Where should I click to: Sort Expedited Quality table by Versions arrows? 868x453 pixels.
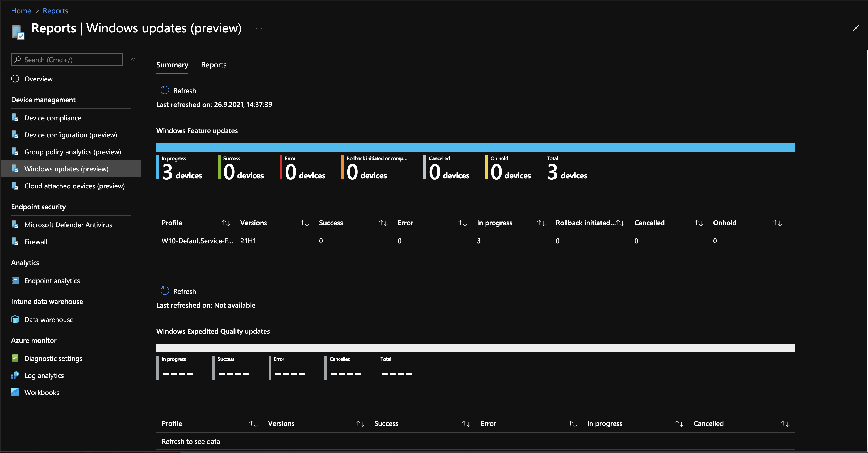click(360, 424)
